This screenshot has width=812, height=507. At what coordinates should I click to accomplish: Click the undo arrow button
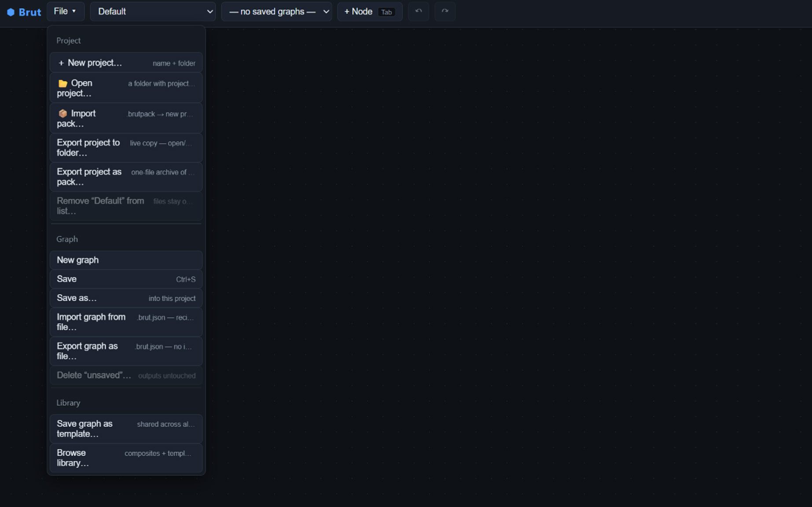(x=418, y=11)
